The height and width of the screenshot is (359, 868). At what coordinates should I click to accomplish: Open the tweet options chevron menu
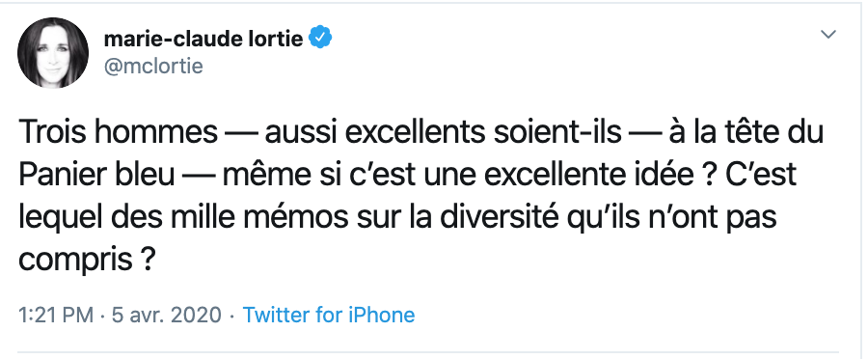(x=827, y=35)
